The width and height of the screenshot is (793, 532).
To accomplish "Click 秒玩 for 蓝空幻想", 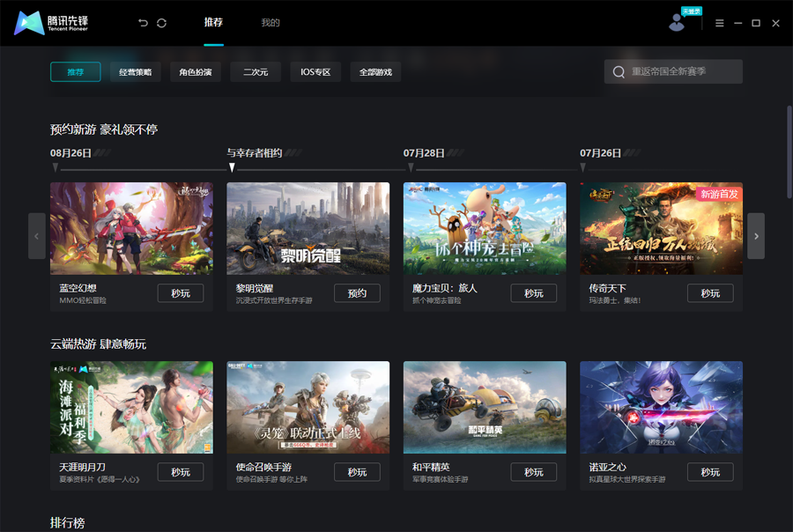I will (x=181, y=293).
